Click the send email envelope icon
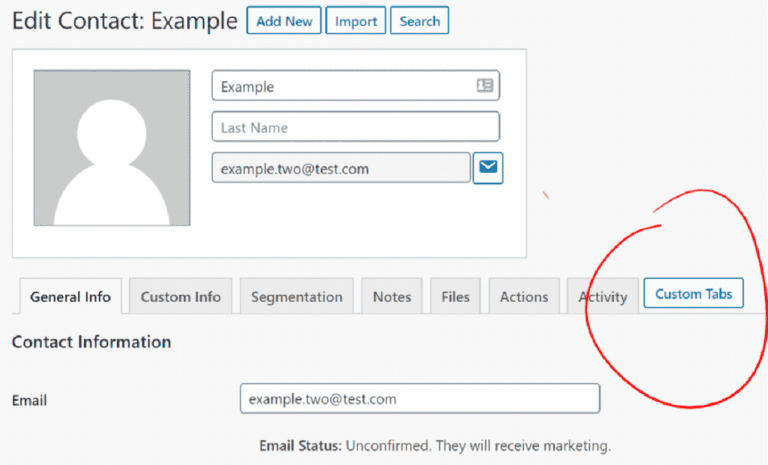This screenshot has height=465, width=768. tap(488, 168)
